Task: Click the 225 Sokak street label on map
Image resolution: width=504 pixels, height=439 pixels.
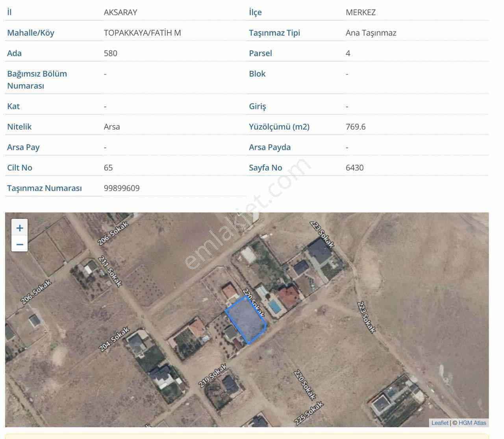Action: pyautogui.click(x=309, y=413)
